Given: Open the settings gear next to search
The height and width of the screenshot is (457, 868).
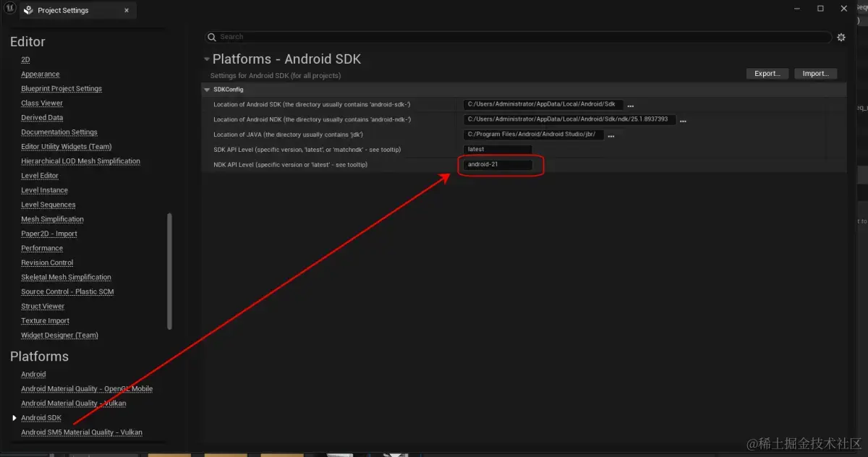Looking at the screenshot, I should pyautogui.click(x=841, y=38).
